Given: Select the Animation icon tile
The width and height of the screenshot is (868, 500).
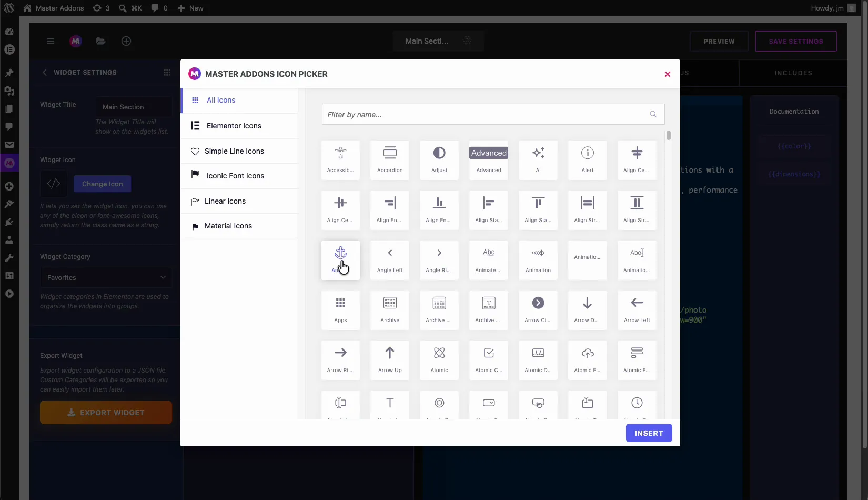Looking at the screenshot, I should 538,260.
